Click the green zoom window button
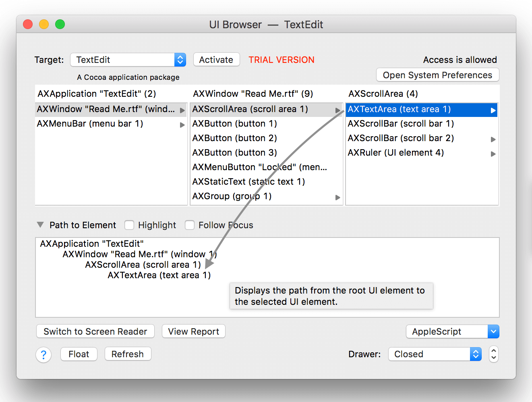Screen dimensions: 532x402 (x=60, y=24)
